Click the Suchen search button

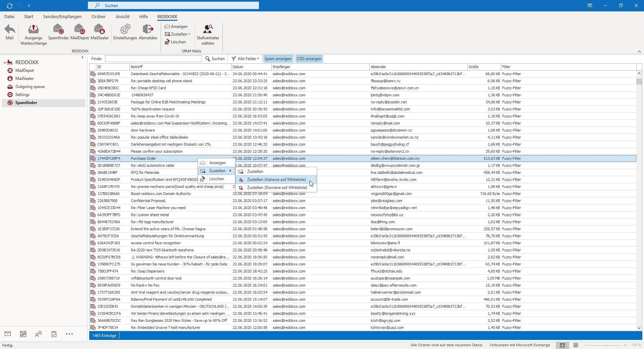tap(215, 59)
